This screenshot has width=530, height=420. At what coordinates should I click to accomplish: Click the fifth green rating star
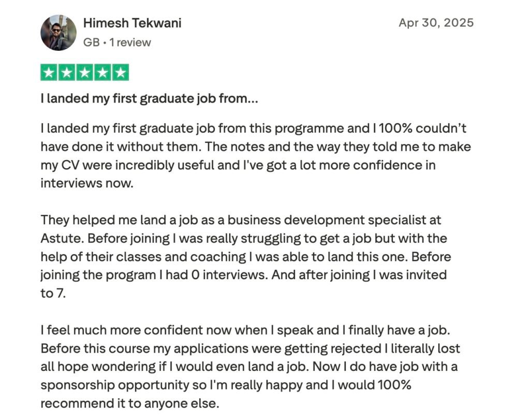pyautogui.click(x=120, y=73)
